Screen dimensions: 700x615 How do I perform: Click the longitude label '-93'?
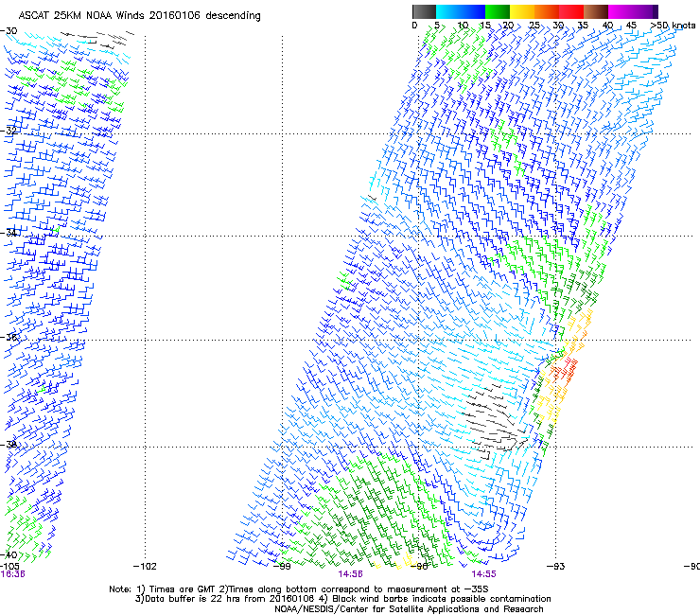pos(556,567)
